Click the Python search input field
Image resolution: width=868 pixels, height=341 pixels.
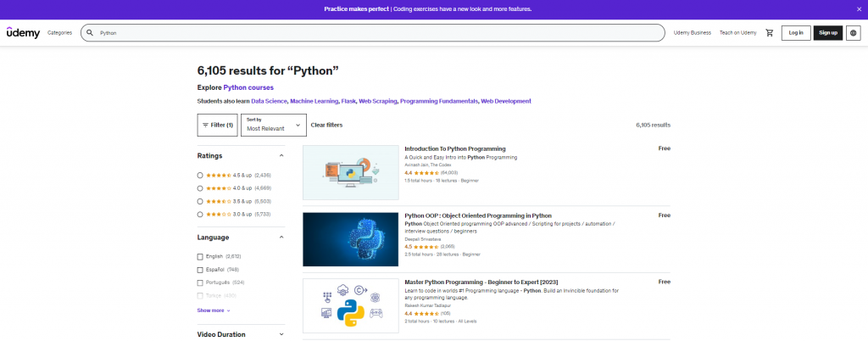tap(373, 33)
